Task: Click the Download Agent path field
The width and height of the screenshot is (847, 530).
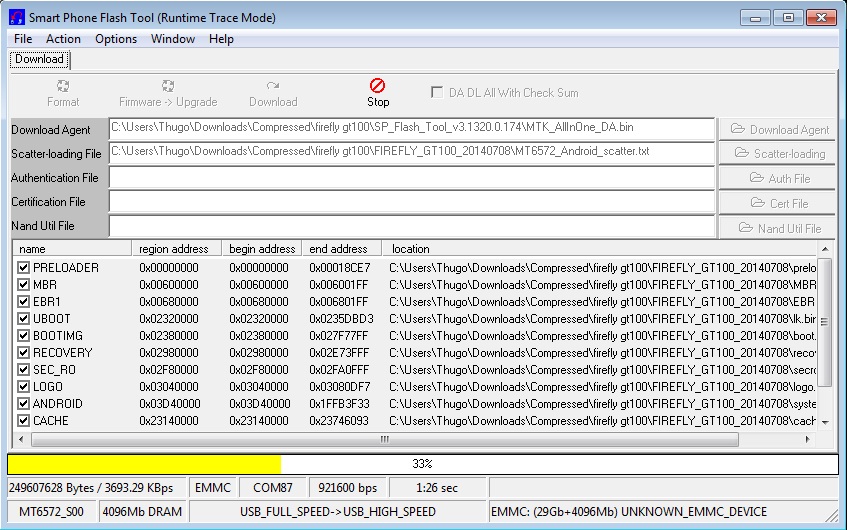Action: 412,129
